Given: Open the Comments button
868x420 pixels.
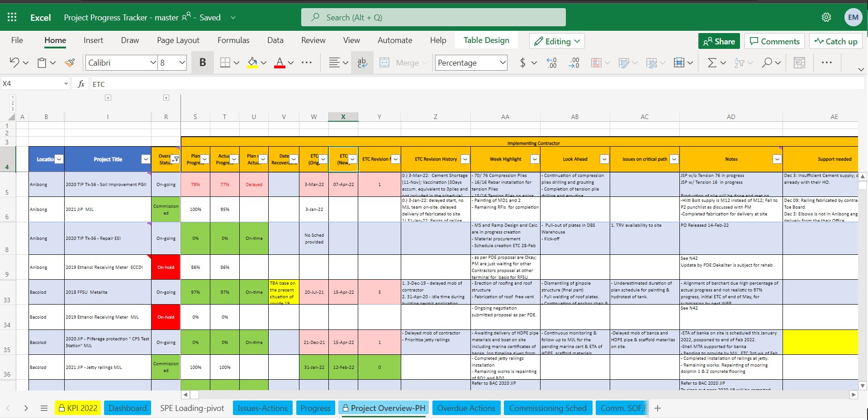Looking at the screenshot, I should [774, 41].
